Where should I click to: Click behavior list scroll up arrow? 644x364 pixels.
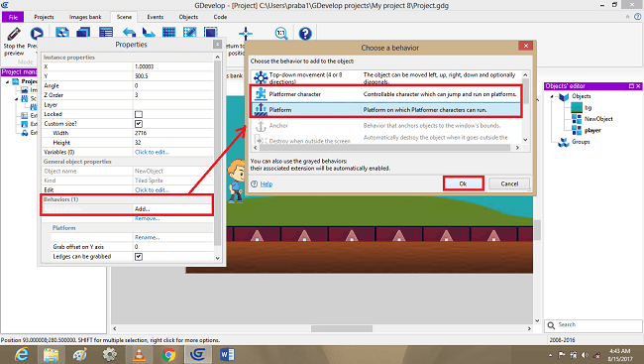(525, 74)
